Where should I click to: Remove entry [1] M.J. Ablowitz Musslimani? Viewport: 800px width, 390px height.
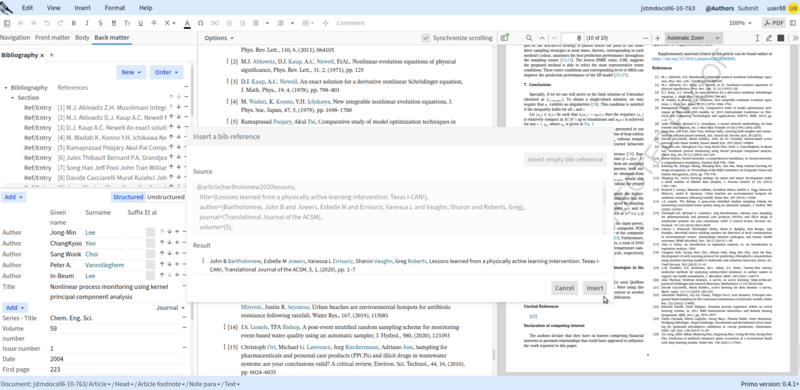click(186, 107)
